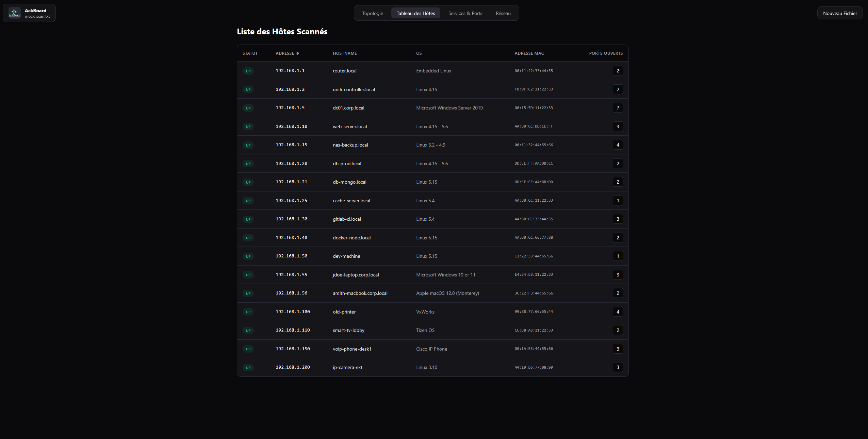
Task: Click open ports count for nas-backup.local
Action: tap(618, 145)
